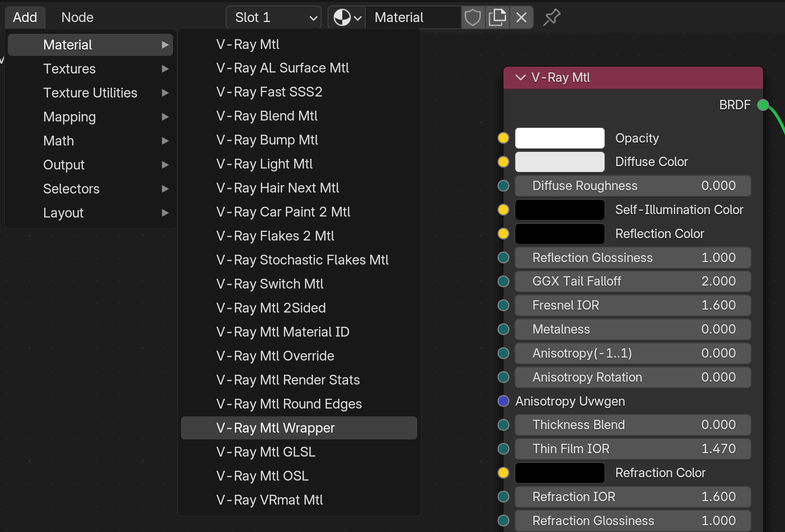Click the Diffuse Color input socket

[504, 162]
